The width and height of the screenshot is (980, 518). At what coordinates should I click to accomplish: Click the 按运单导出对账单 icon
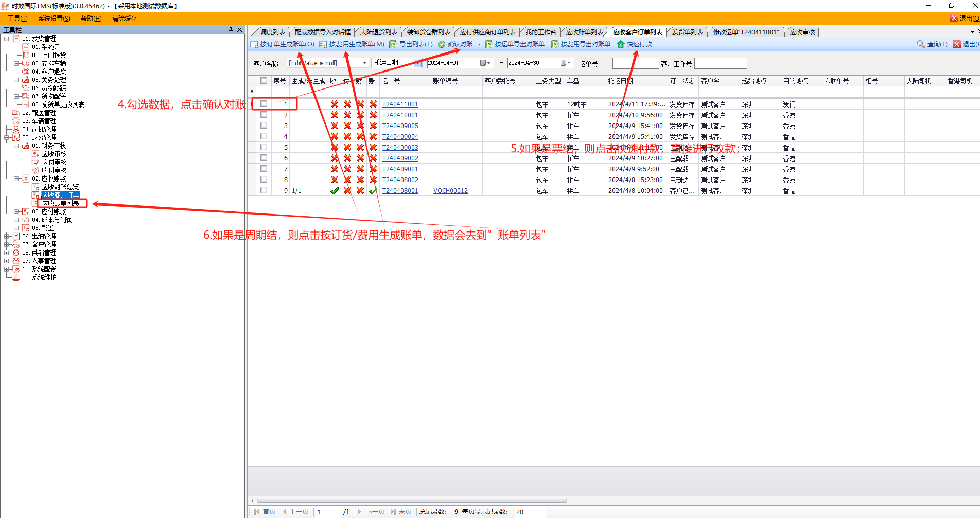[x=489, y=44]
